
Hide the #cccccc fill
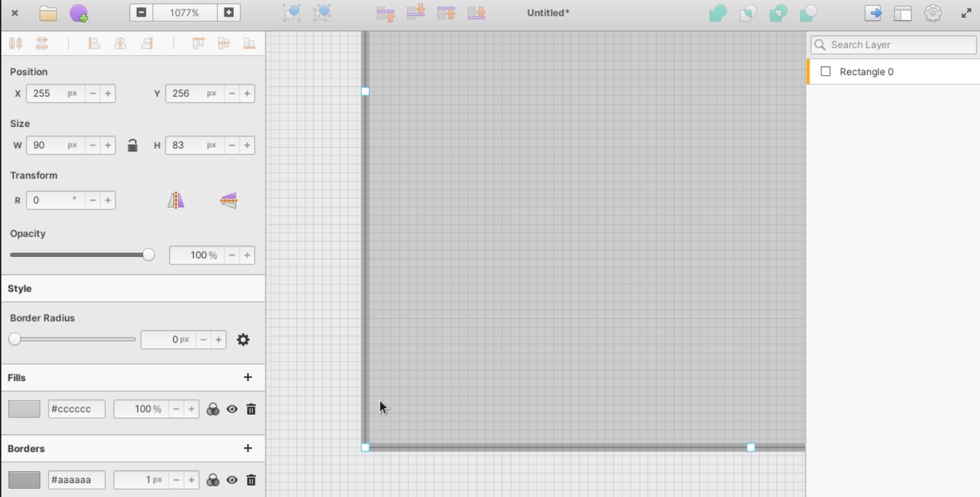tap(232, 409)
